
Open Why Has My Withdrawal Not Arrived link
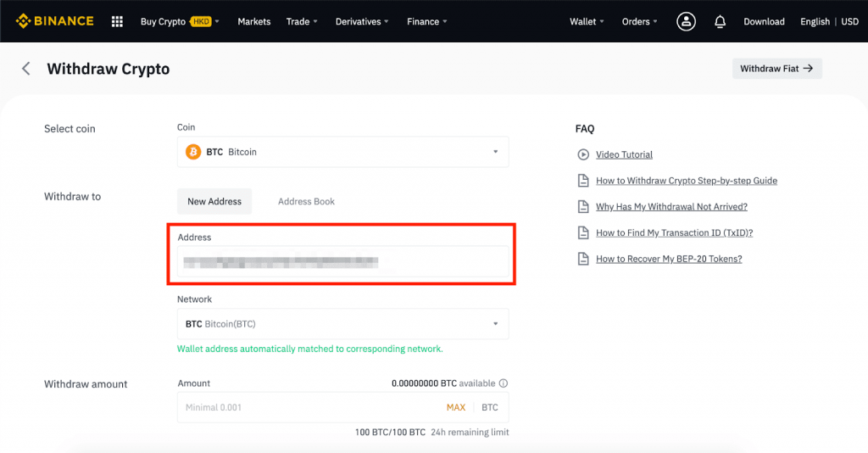(x=671, y=206)
